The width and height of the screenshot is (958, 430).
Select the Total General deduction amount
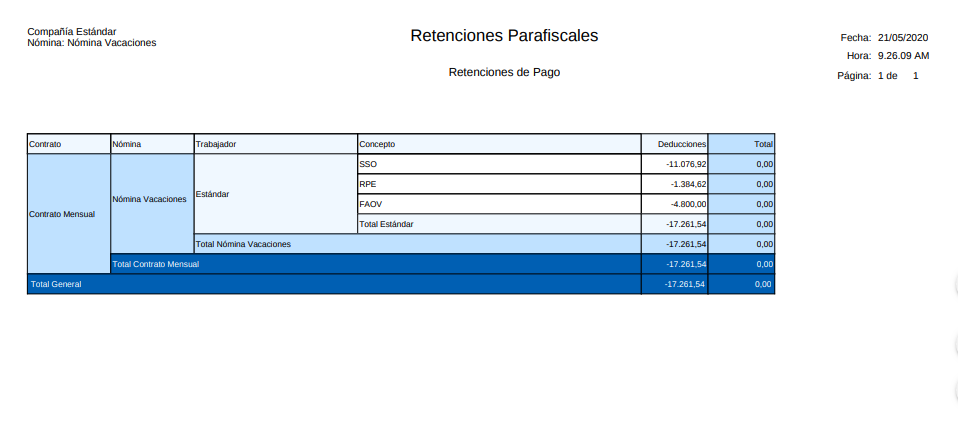[x=675, y=284]
